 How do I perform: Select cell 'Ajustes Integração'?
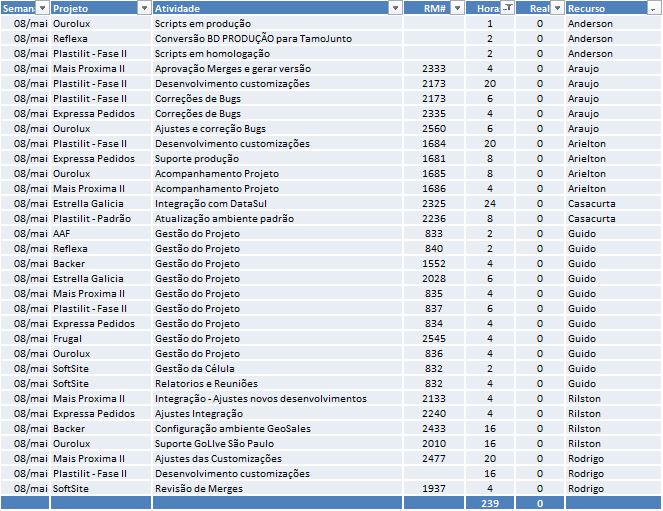tap(277, 413)
